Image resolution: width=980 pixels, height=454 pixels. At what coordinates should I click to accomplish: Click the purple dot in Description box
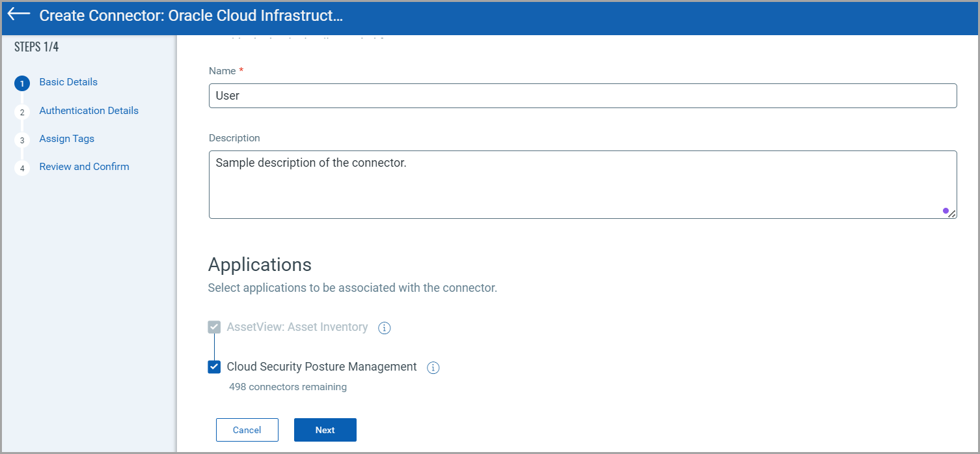click(x=945, y=210)
